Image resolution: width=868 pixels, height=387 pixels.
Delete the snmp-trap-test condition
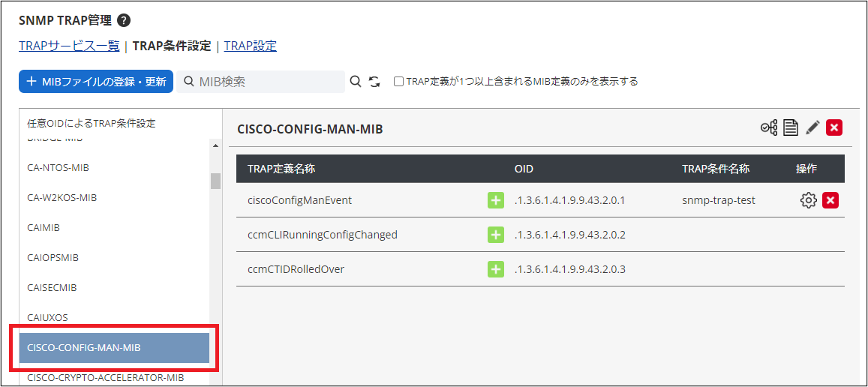coord(830,200)
